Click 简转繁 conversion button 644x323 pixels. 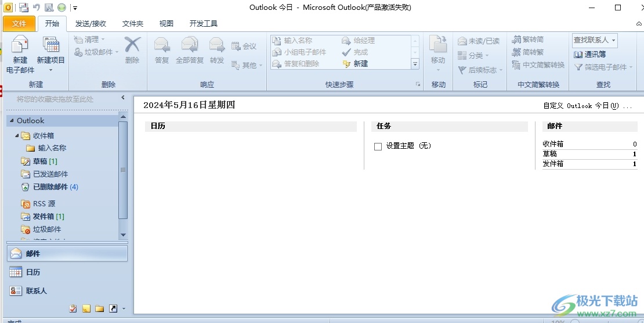click(x=528, y=52)
